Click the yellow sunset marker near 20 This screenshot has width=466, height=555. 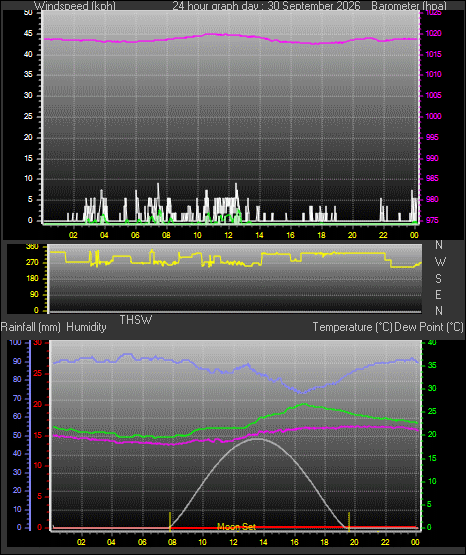[x=349, y=521]
